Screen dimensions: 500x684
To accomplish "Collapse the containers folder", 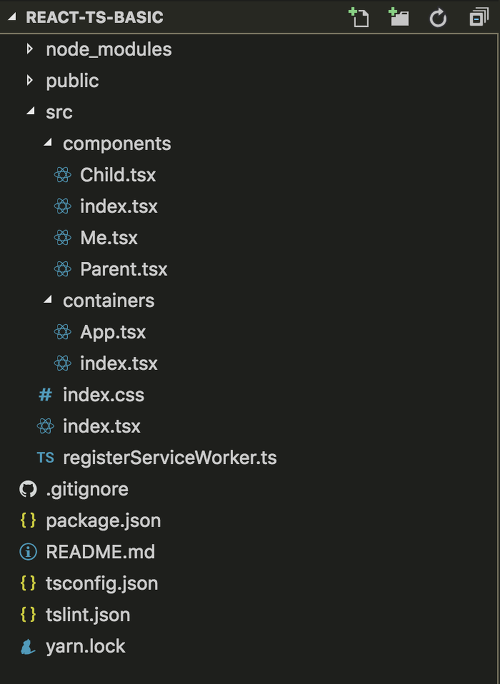I will 48,300.
